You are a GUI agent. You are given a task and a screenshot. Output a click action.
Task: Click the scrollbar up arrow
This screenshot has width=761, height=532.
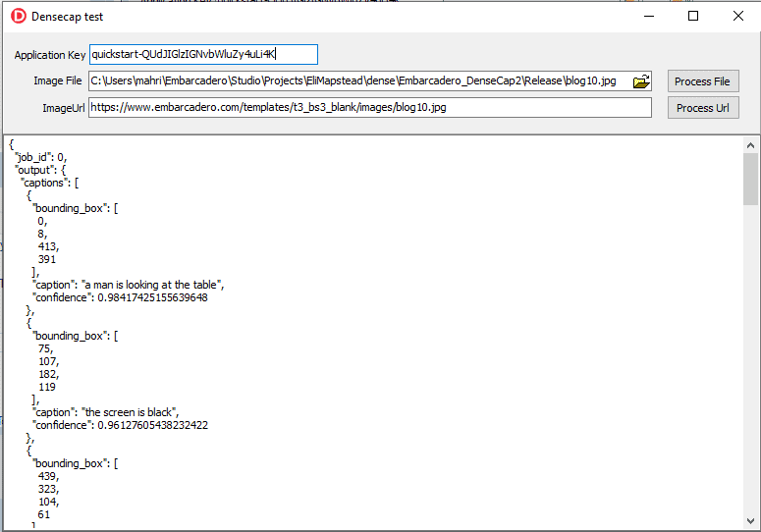750,145
